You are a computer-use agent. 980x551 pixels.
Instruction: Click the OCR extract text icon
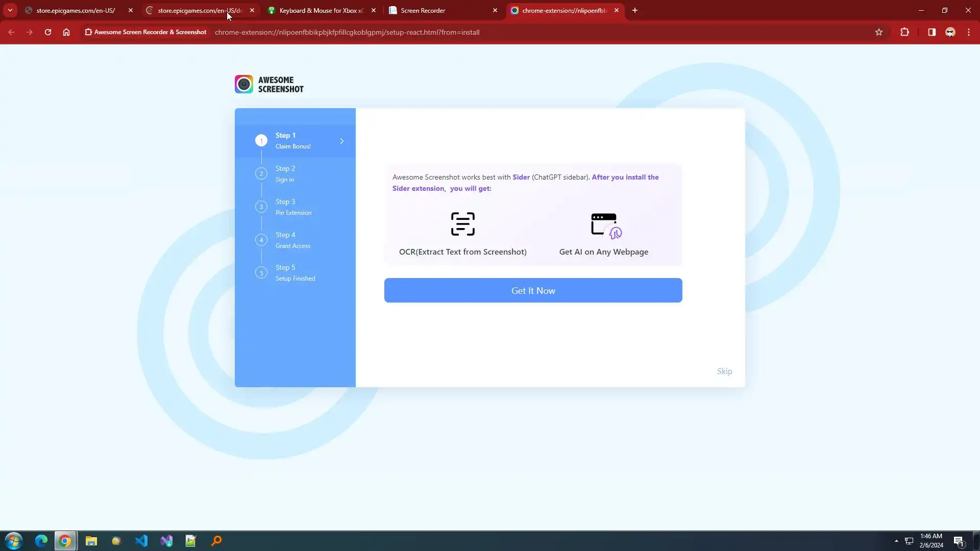(x=462, y=224)
